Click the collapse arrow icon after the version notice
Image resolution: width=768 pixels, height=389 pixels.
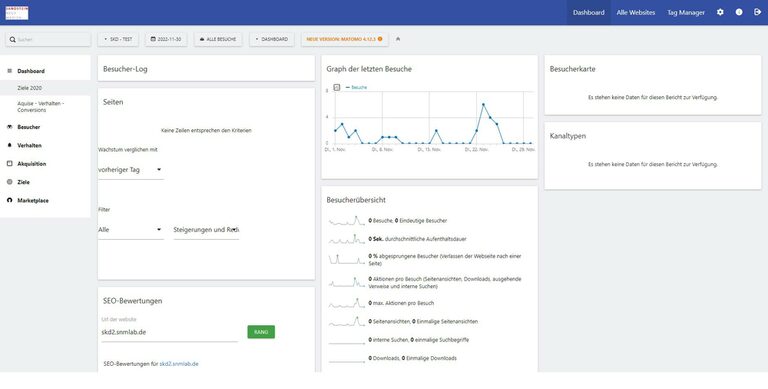(x=398, y=39)
